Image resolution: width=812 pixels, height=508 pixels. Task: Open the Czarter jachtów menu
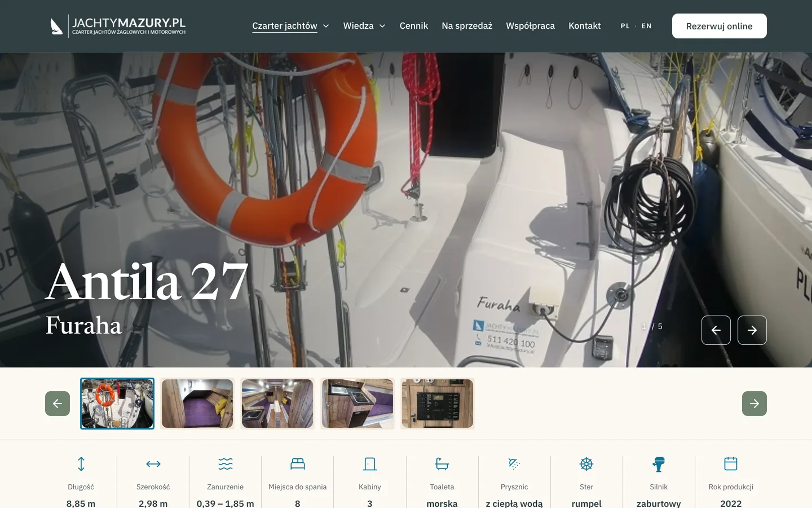pyautogui.click(x=285, y=26)
